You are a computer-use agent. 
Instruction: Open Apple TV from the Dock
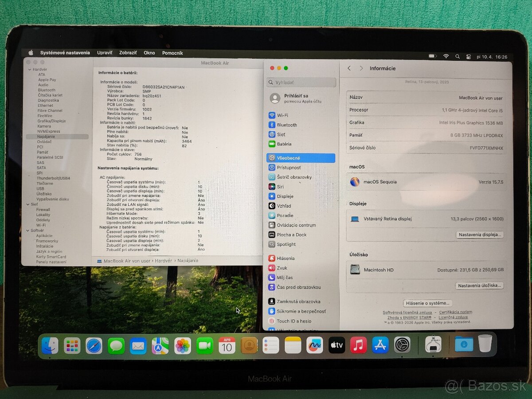pos(336,345)
